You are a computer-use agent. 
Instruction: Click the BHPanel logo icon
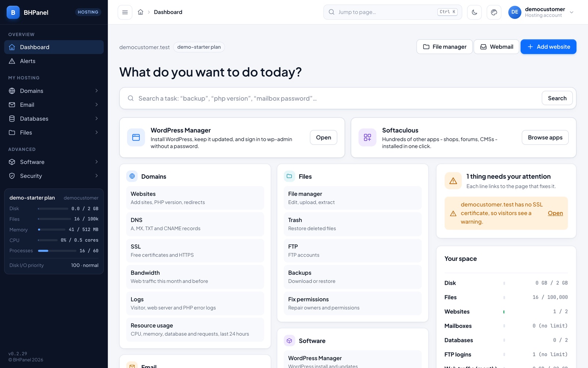[x=13, y=12]
